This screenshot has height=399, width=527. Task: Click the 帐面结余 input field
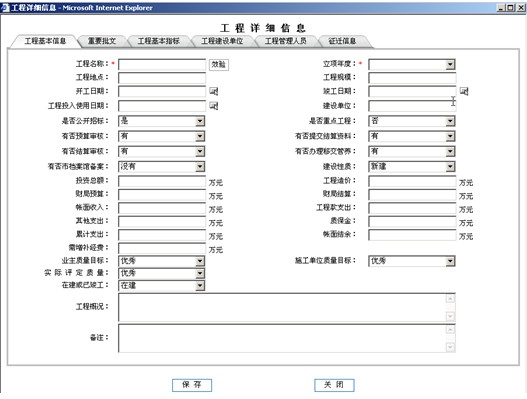412,235
